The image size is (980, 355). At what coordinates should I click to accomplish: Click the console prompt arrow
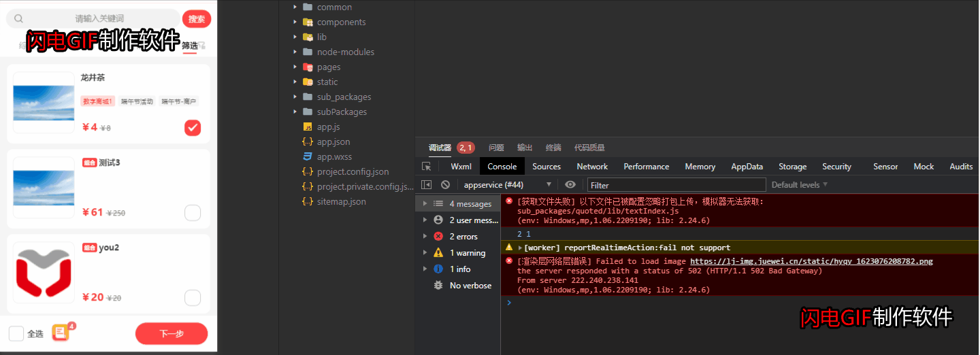[x=508, y=303]
